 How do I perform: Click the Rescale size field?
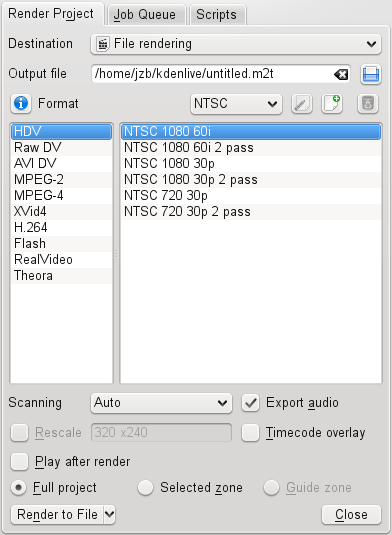tap(161, 433)
